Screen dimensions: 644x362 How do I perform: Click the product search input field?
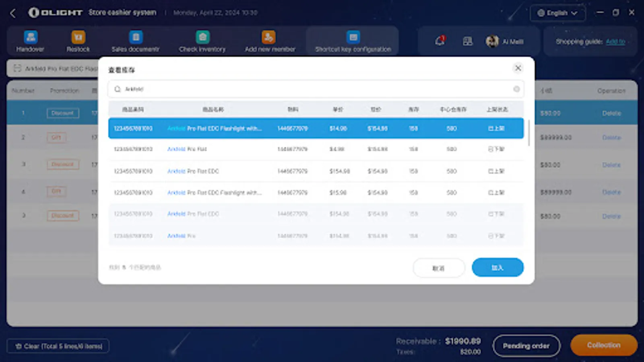[x=282, y=89]
